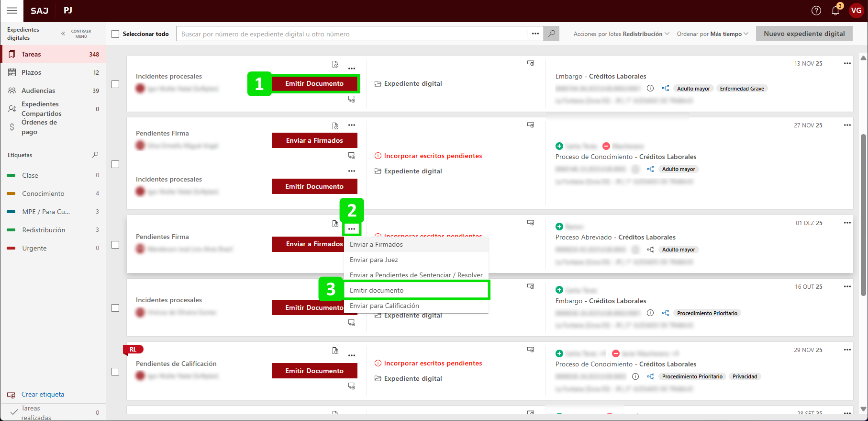Open task ellipsis menu in 13 NOV 25 card
The height and width of the screenshot is (421, 868).
click(352, 68)
